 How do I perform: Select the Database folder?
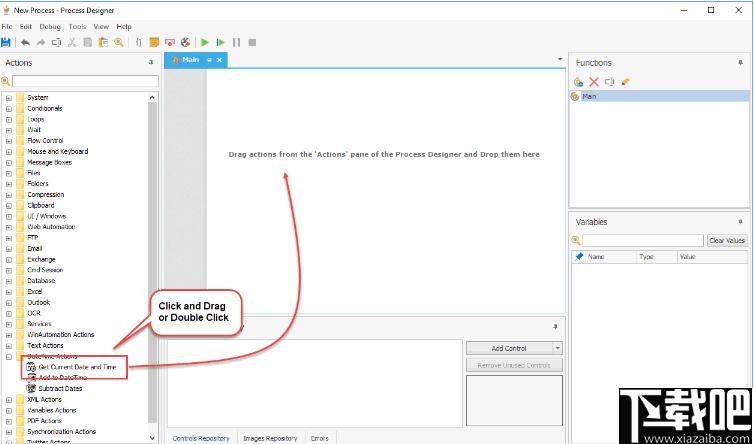pyautogui.click(x=41, y=281)
